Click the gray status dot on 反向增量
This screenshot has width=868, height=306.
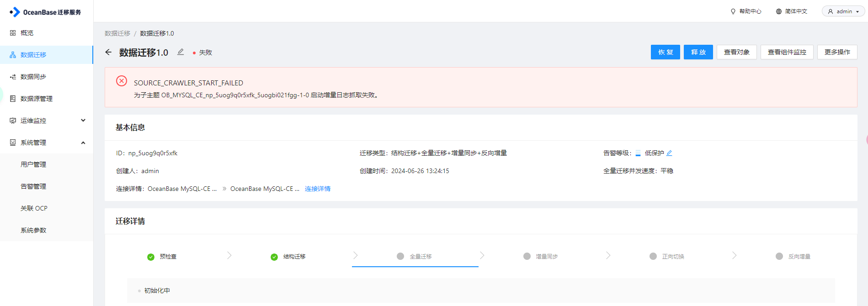tap(779, 256)
